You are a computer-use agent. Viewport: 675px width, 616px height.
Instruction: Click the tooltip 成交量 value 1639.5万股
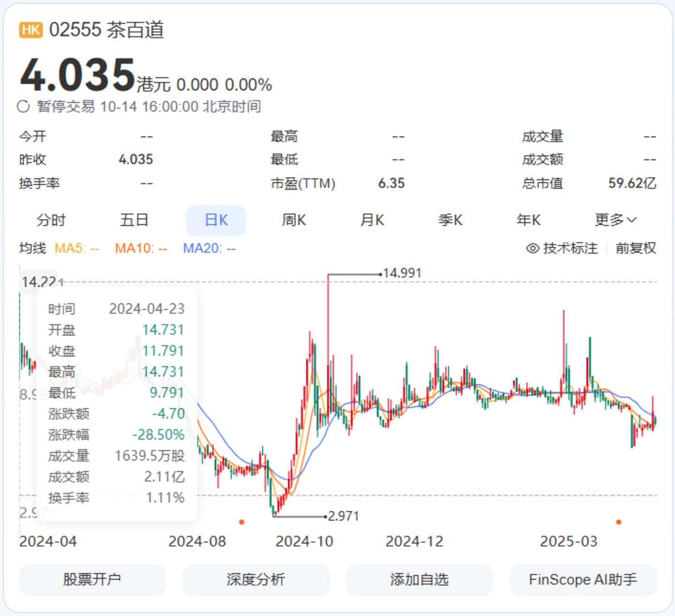tap(150, 456)
